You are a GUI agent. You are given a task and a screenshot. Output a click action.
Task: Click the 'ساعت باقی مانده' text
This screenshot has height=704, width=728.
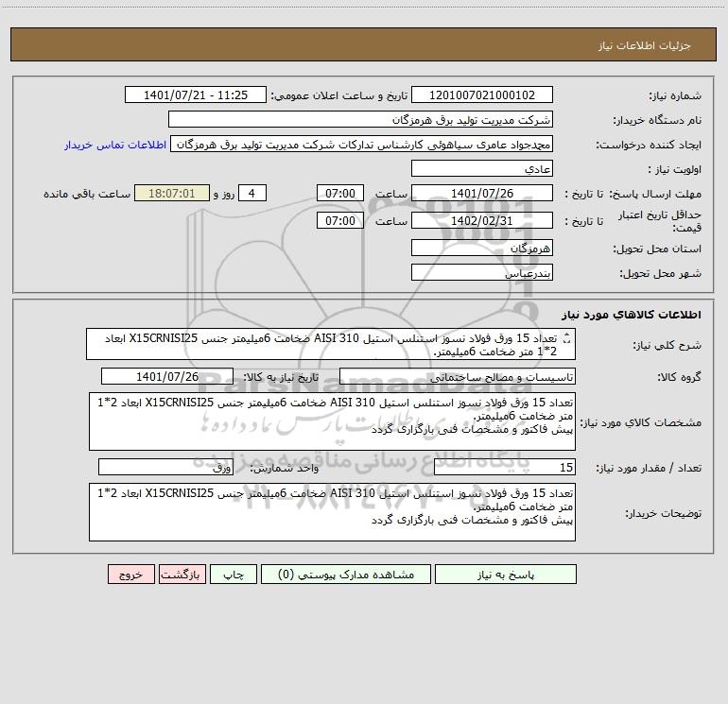(x=87, y=194)
